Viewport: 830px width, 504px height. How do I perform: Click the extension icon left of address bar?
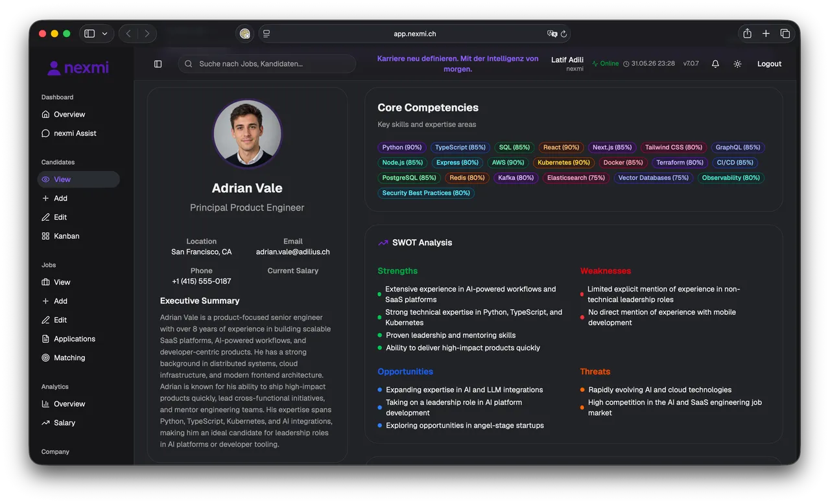coord(244,34)
